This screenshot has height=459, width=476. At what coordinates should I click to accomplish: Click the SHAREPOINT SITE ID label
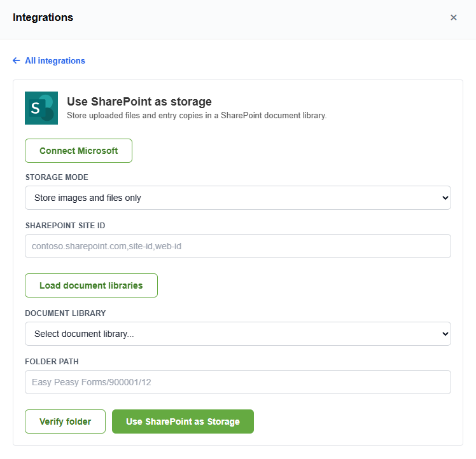point(66,226)
